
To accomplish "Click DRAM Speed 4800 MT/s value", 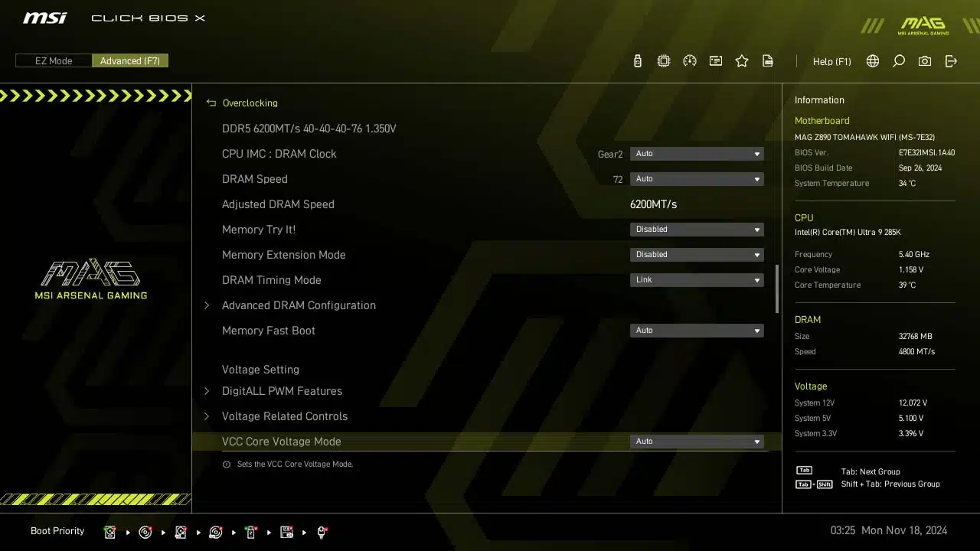I will (916, 352).
